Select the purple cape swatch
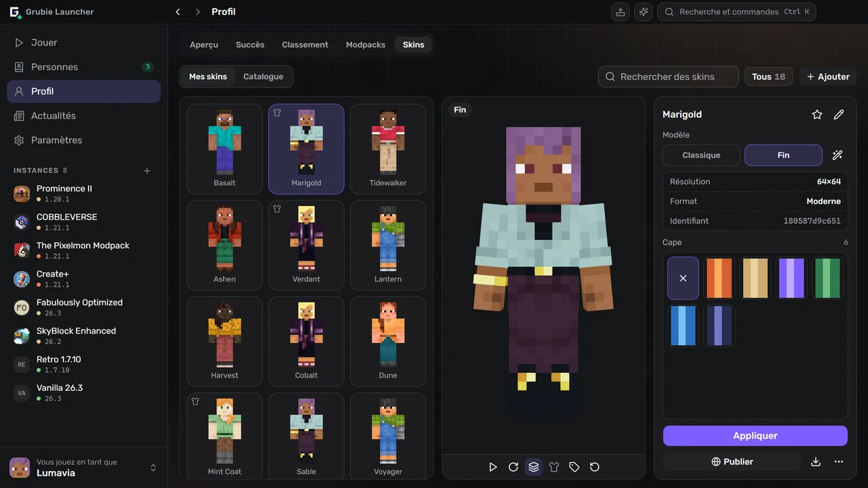868x488 pixels. 791,278
